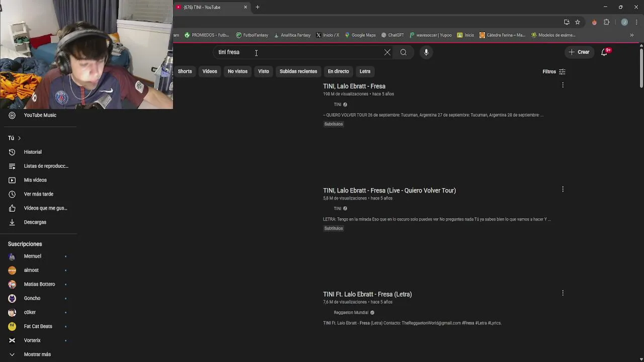Show more bookmarks with the chevron
This screenshot has height=362, width=644.
coord(632,35)
